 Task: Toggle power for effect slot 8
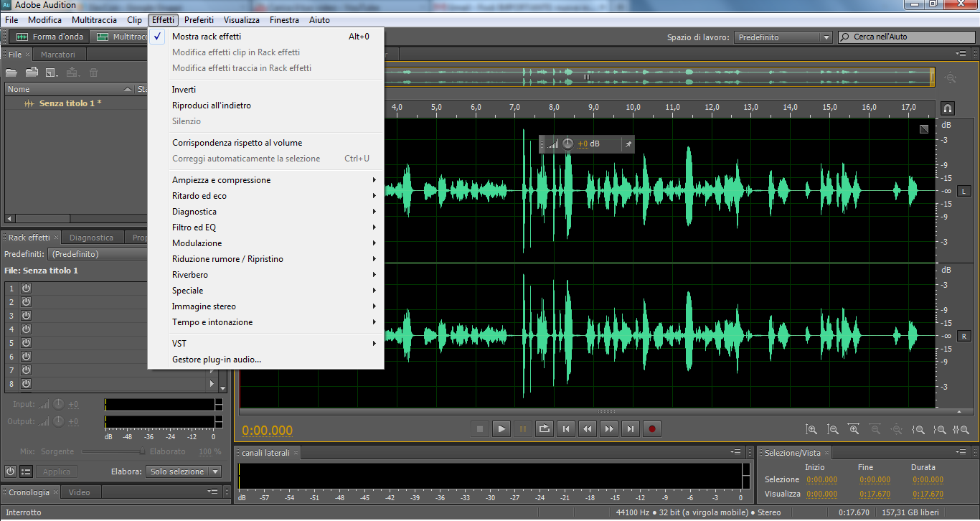[26, 384]
